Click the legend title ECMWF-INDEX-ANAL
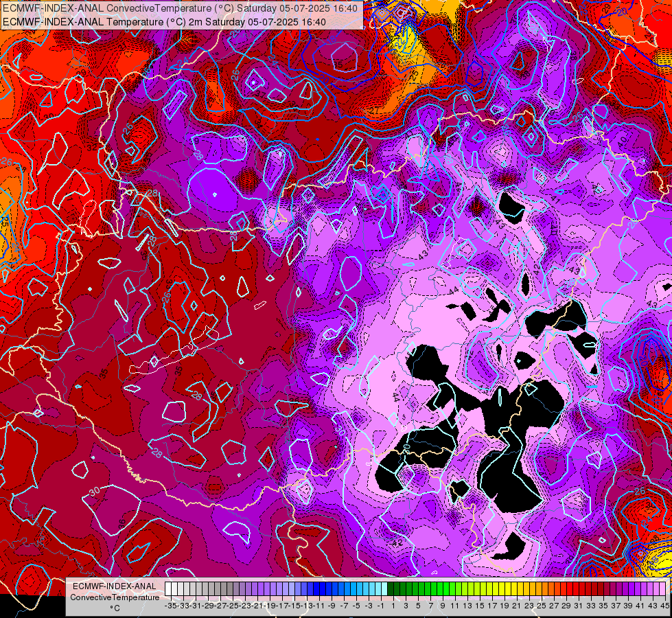 pos(115,586)
